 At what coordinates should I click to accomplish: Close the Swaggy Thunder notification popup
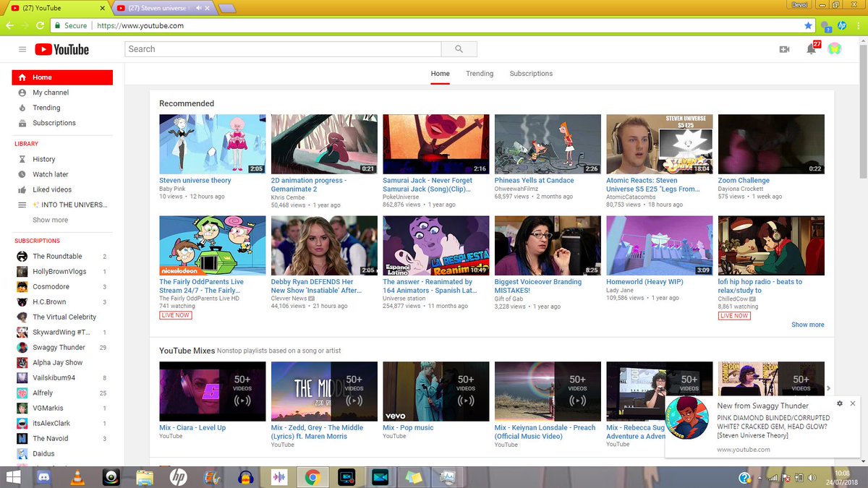[x=853, y=403]
